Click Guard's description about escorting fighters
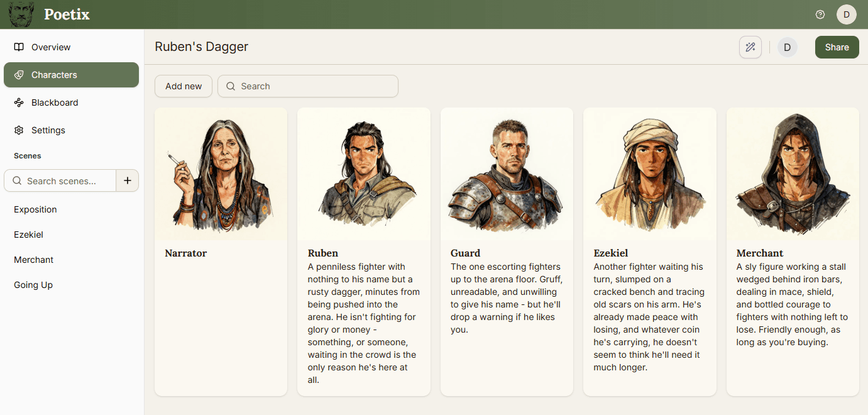The width and height of the screenshot is (868, 415). [x=507, y=298]
